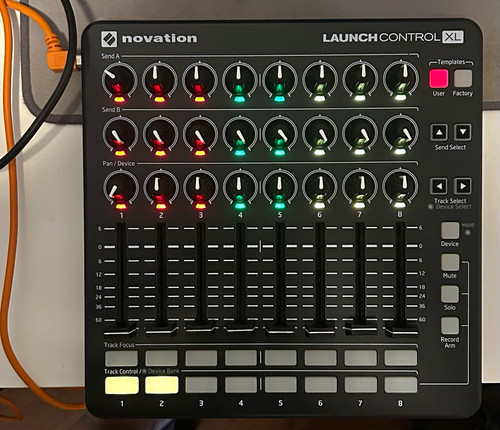The width and height of the screenshot is (500, 430).
Task: Touch the Pan/Device knob on channel 3
Action: pos(200,187)
